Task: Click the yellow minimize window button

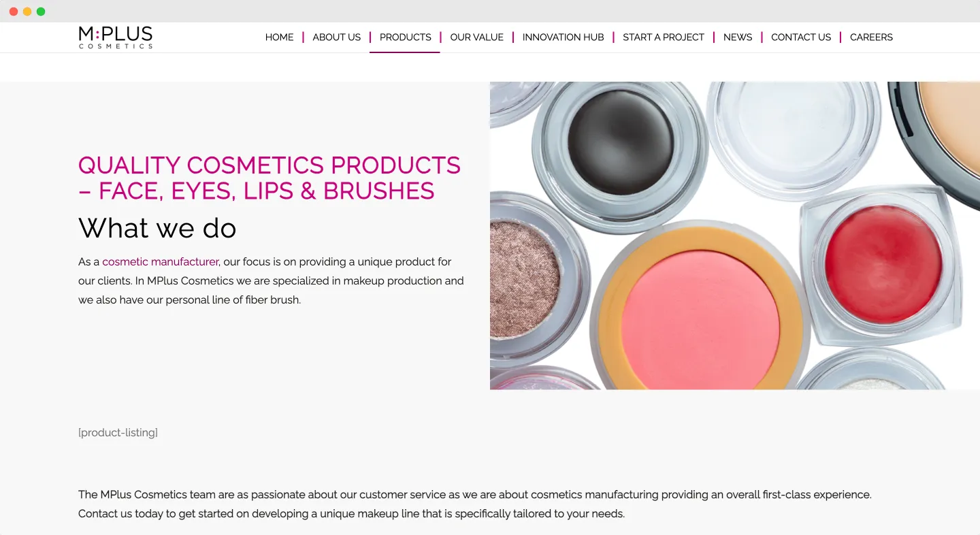Action: pyautogui.click(x=27, y=12)
